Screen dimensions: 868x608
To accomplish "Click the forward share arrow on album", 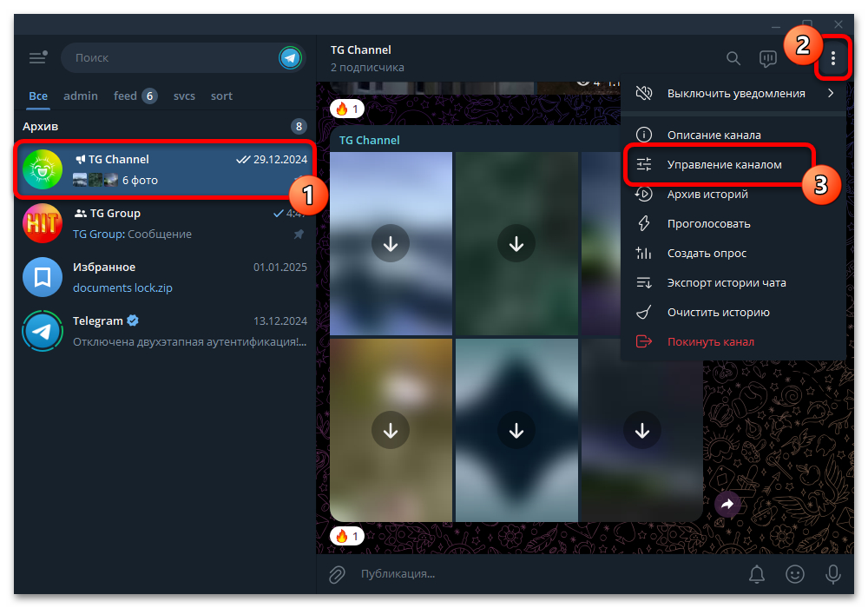I will [x=727, y=504].
